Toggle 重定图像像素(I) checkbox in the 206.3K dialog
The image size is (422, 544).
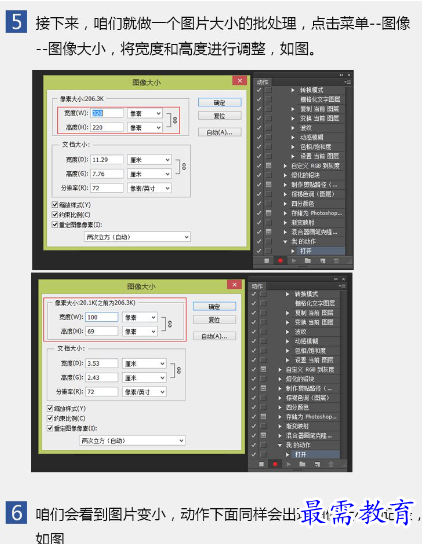pyautogui.click(x=55, y=224)
